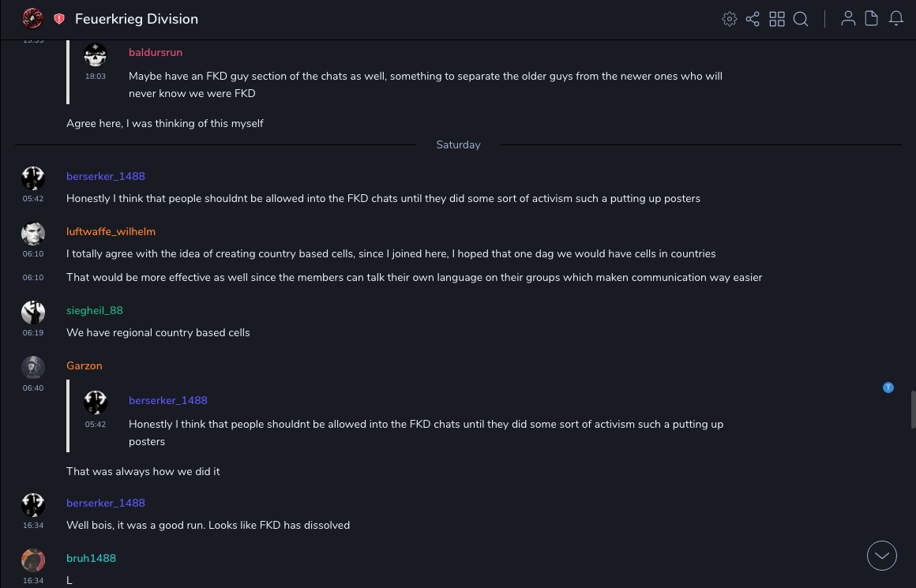Click the share icon in header

coord(753,19)
